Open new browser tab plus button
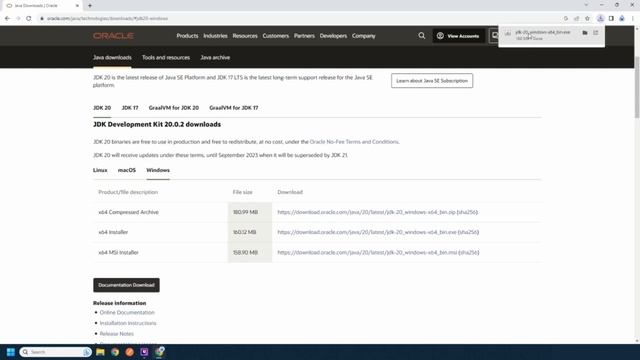 pyautogui.click(x=90, y=6)
